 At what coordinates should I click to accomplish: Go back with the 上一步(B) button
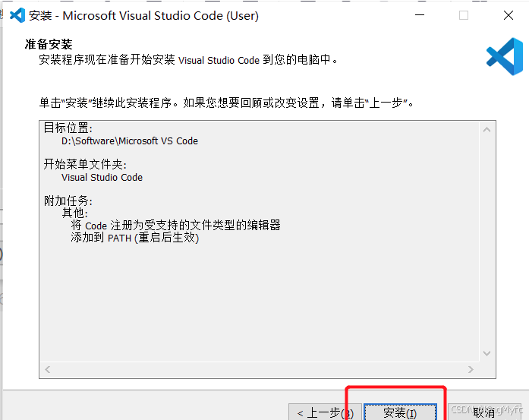pos(326,412)
